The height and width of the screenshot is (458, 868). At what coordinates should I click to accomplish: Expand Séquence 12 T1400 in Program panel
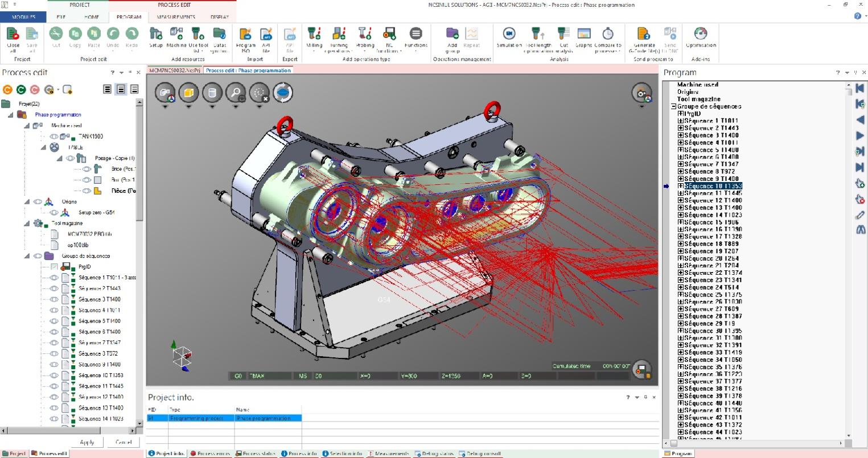click(x=680, y=201)
